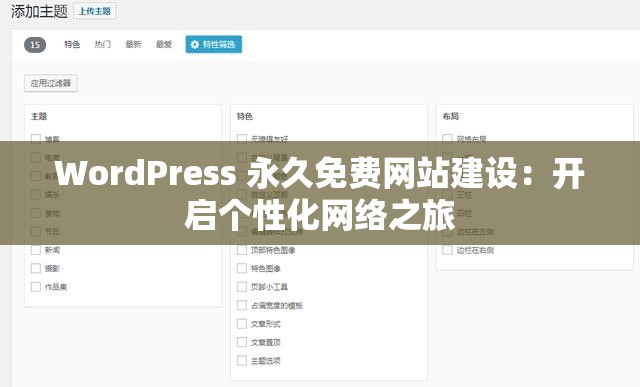Click the 应用过滤器 button
This screenshot has width=640, height=387.
coord(51,83)
